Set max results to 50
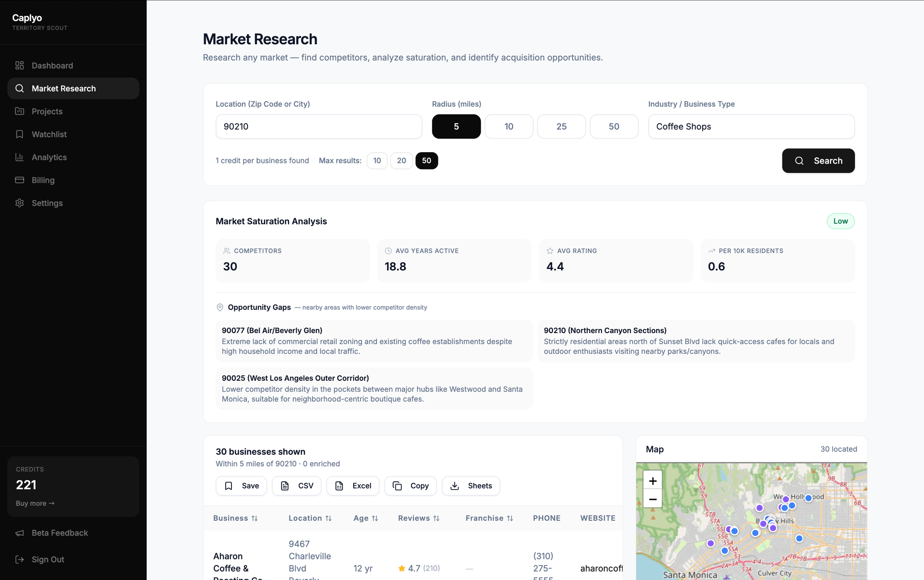This screenshot has height=580, width=924. pyautogui.click(x=426, y=161)
